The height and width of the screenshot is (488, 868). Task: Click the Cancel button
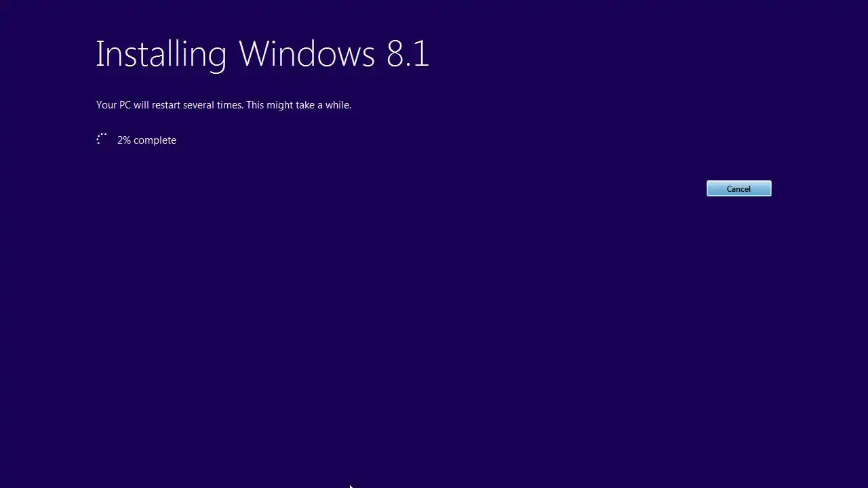pyautogui.click(x=738, y=188)
